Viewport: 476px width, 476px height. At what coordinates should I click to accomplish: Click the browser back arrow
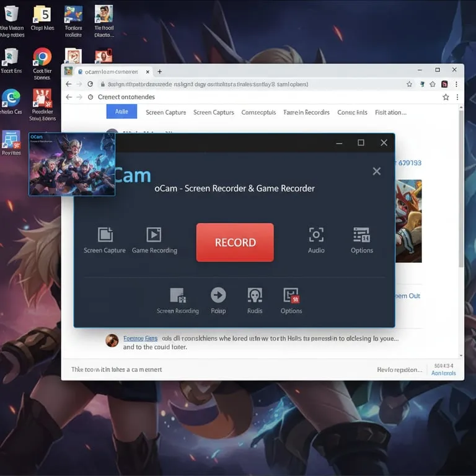tap(69, 84)
